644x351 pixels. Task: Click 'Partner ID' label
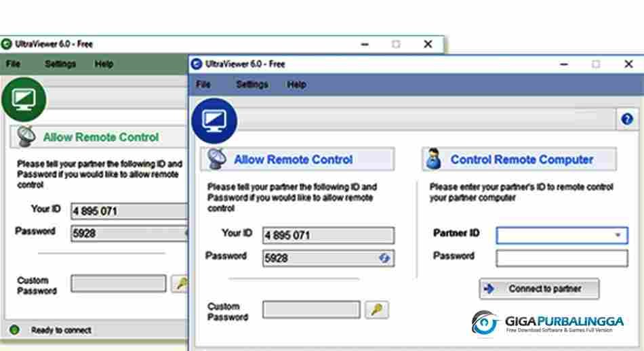click(x=456, y=233)
